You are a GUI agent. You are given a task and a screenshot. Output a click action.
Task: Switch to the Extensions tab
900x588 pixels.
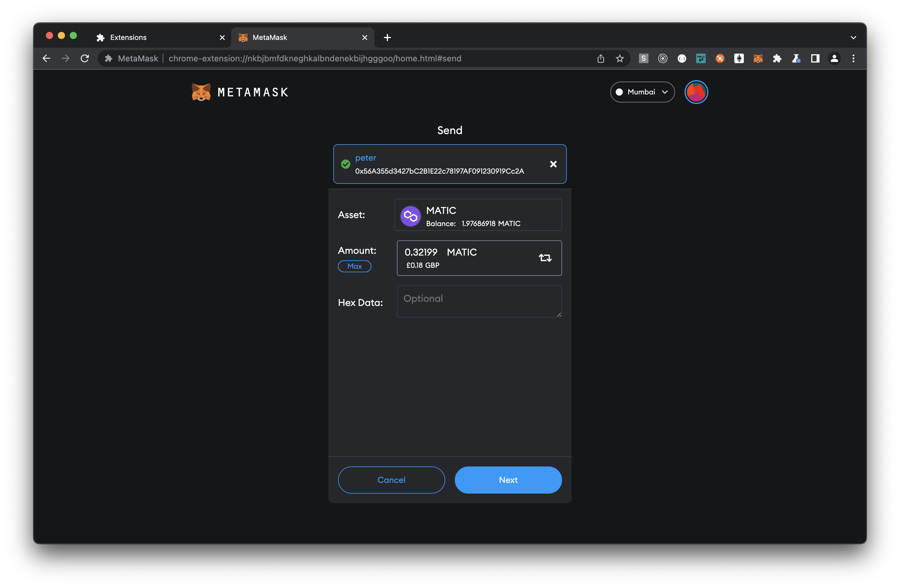point(128,38)
